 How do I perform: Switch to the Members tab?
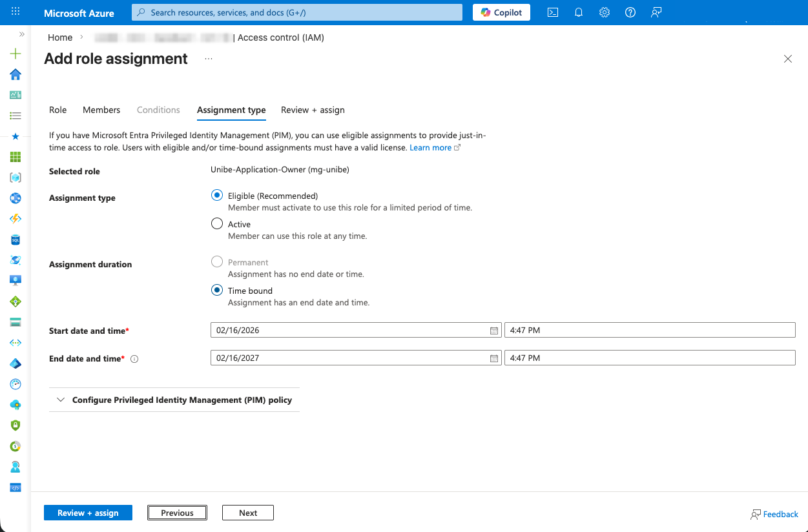pyautogui.click(x=101, y=110)
